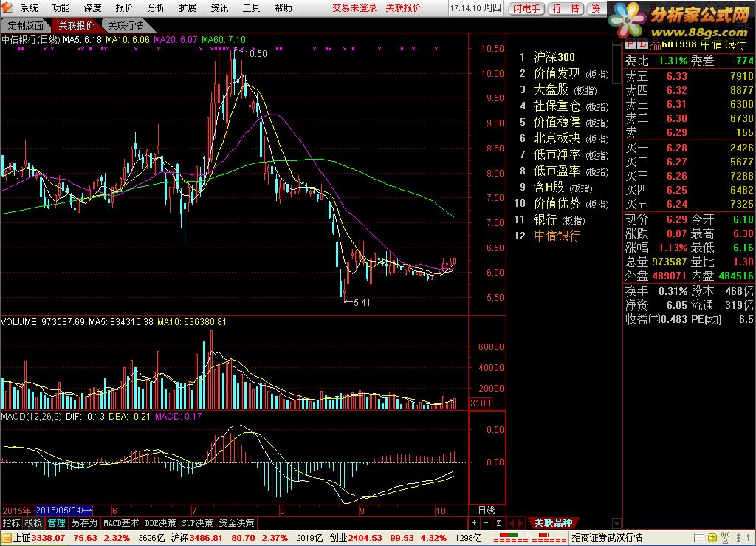Open the 分析 menu

point(156,7)
